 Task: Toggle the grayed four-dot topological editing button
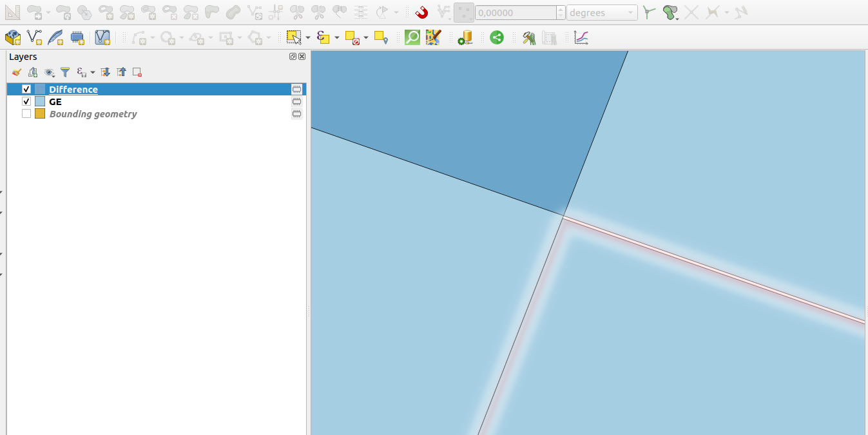(463, 12)
